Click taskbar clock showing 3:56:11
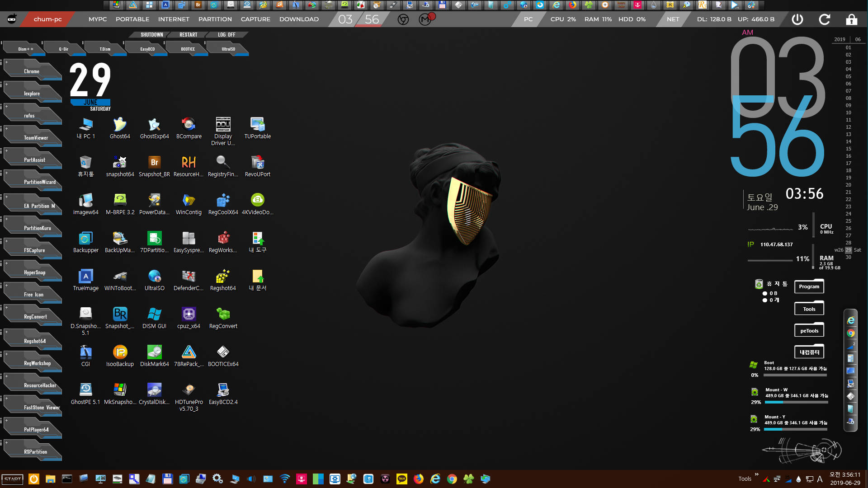This screenshot has width=868, height=488. 845,475
